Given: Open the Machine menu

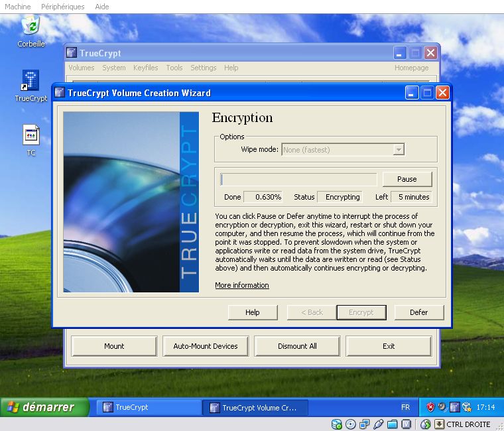Looking at the screenshot, I should pyautogui.click(x=18, y=7).
